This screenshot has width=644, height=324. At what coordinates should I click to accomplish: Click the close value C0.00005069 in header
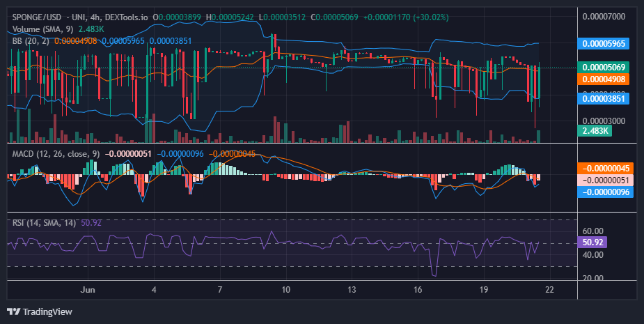click(x=334, y=17)
